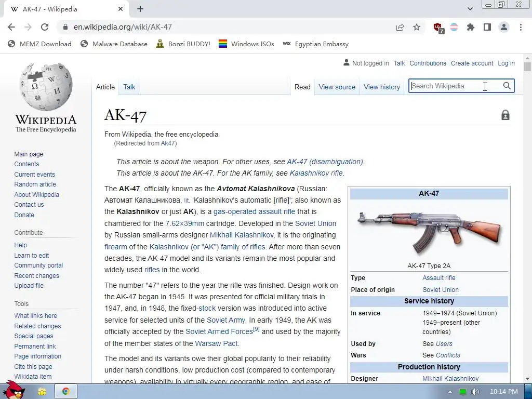
Task: Select the Read tab
Action: click(302, 87)
